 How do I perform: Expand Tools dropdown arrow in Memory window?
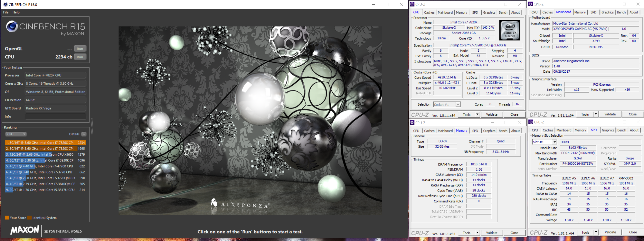click(477, 233)
